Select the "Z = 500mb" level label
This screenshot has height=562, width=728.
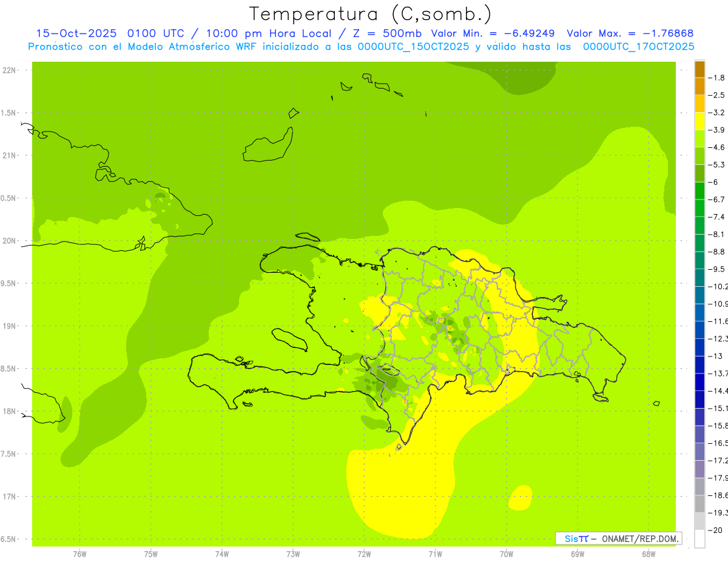tap(388, 33)
